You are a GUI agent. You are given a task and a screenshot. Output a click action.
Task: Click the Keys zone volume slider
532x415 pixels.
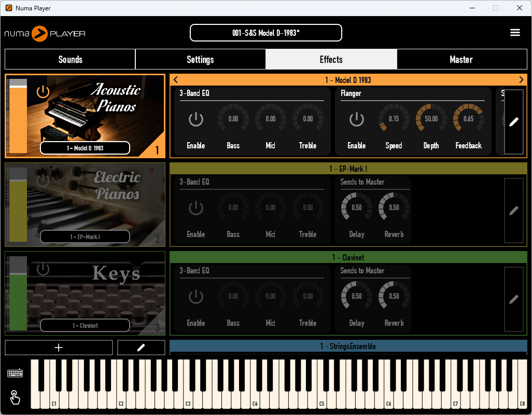[x=18, y=294]
